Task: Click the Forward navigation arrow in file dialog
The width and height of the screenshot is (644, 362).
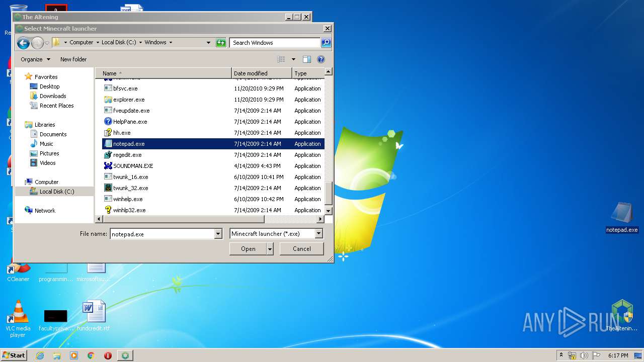Action: [x=37, y=43]
